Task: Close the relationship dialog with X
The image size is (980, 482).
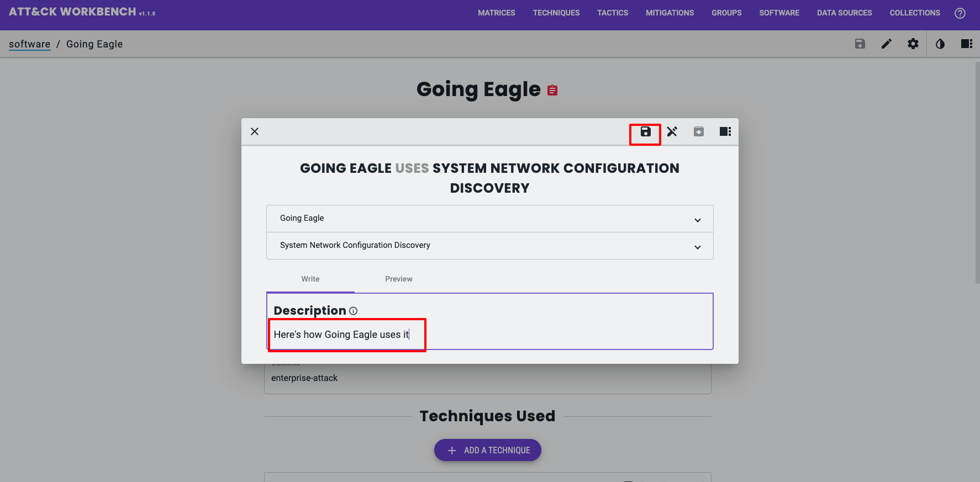Action: (x=255, y=132)
